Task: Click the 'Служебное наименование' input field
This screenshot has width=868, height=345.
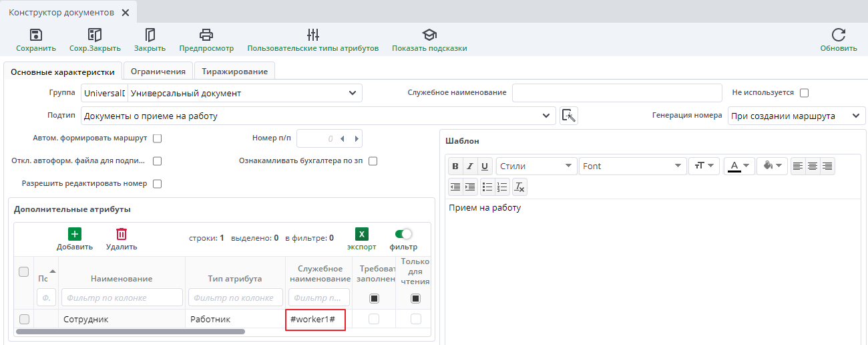Action: 617,93
